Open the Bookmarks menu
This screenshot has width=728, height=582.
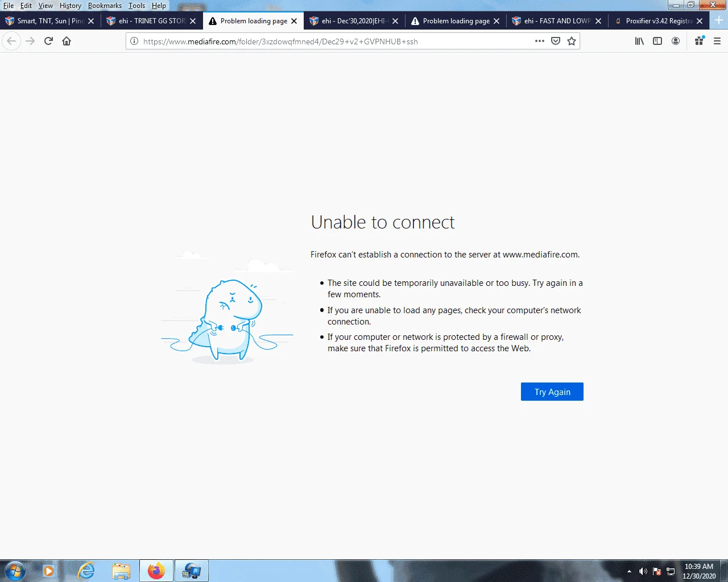point(105,6)
